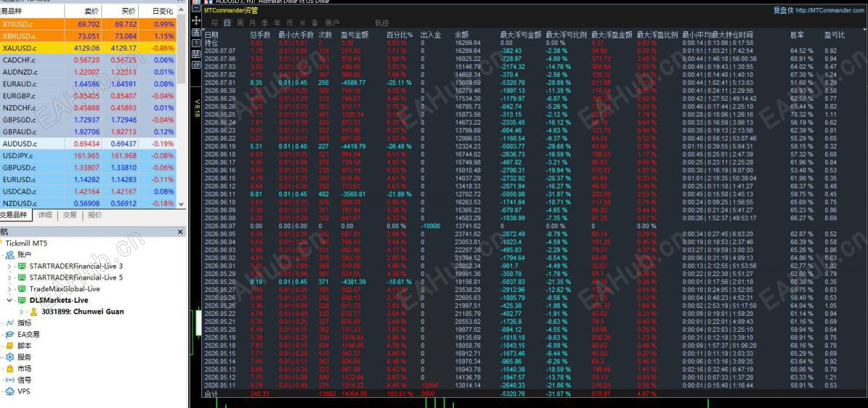
Task: Click the 服务 services gear icon
Action: [x=10, y=357]
